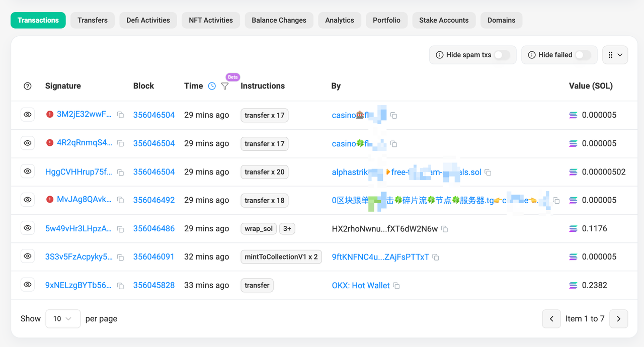The image size is (644, 347).
Task: Open the Time filter funnel icon
Action: tap(225, 86)
